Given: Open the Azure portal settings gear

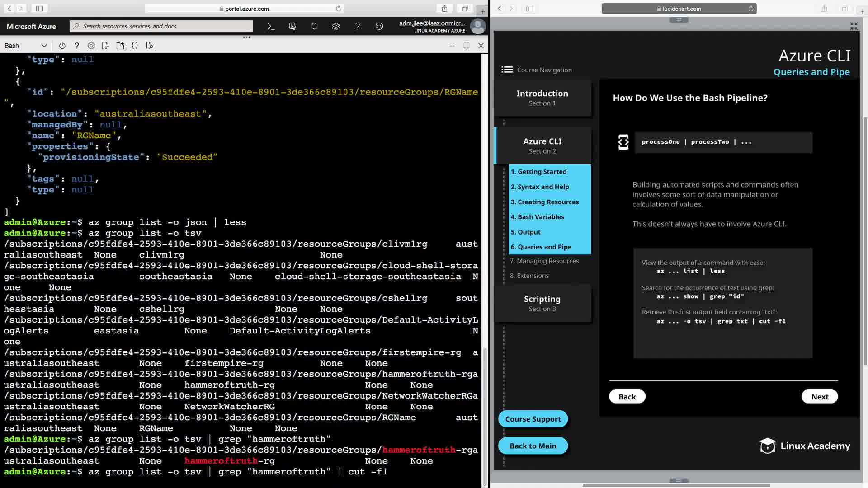Looking at the screenshot, I should (336, 26).
